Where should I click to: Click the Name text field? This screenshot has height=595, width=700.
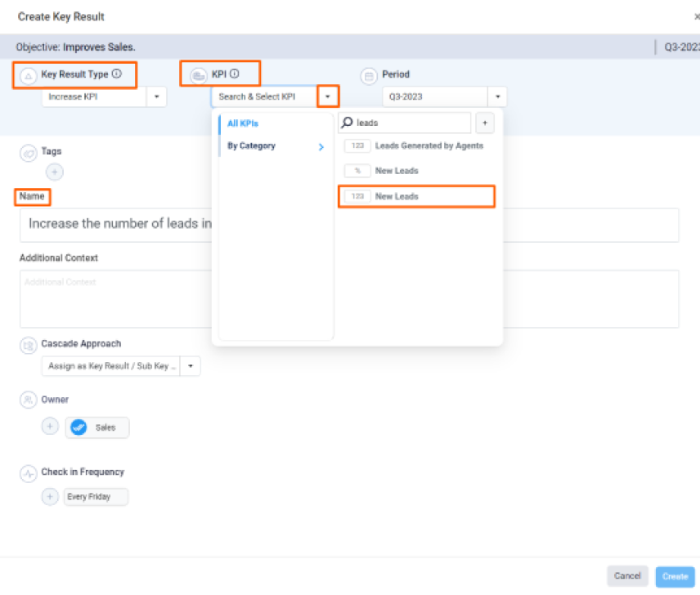(349, 225)
